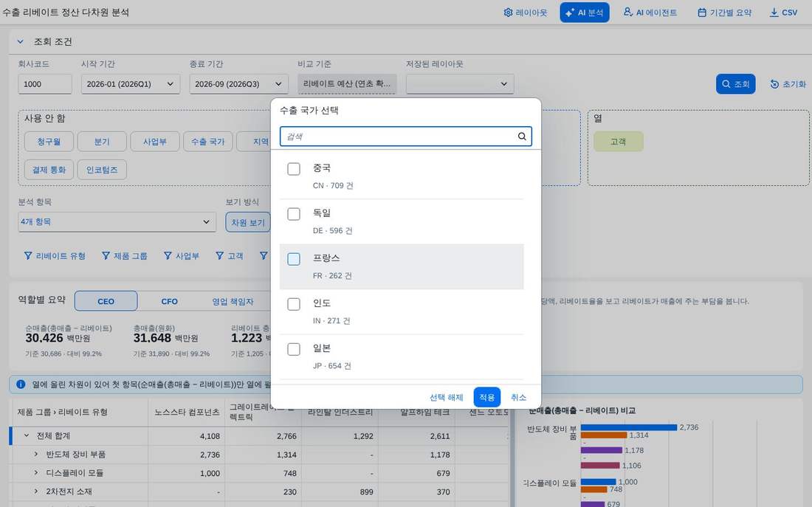812x507 pixels.
Task: Check the 중국 country checkbox
Action: (x=294, y=169)
